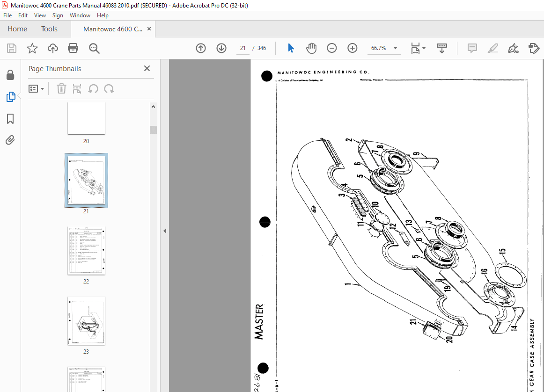Rotate the selected page counterclockwise
Image resolution: width=544 pixels, height=392 pixels.
94,88
